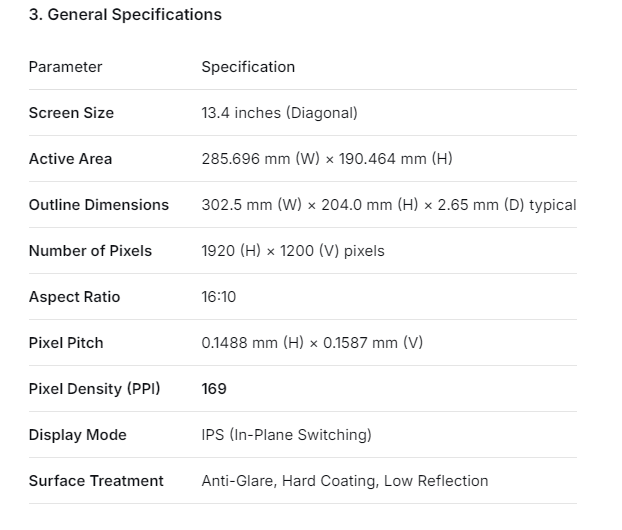Select the "Pixel Density (PPI)" label
This screenshot has height=530, width=622.
coord(94,389)
